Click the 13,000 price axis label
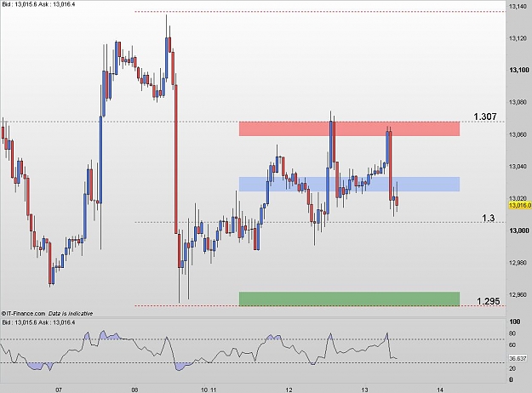 point(518,231)
